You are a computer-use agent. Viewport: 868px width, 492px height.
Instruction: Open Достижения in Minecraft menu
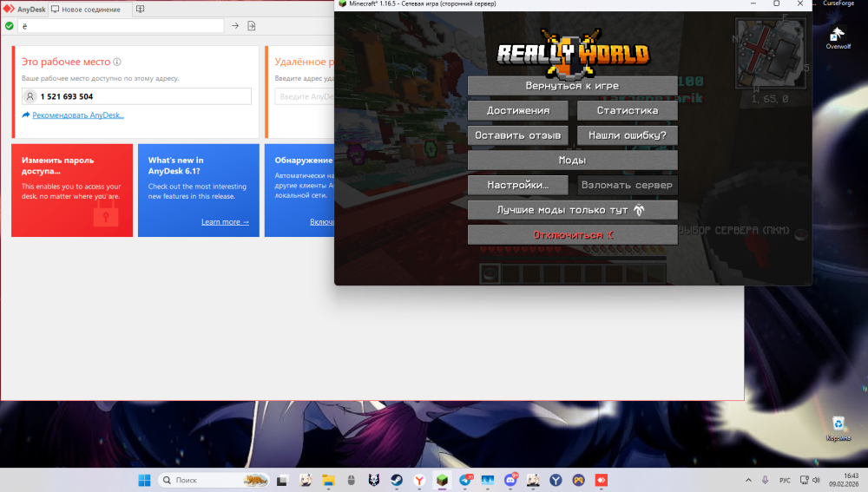[518, 111]
